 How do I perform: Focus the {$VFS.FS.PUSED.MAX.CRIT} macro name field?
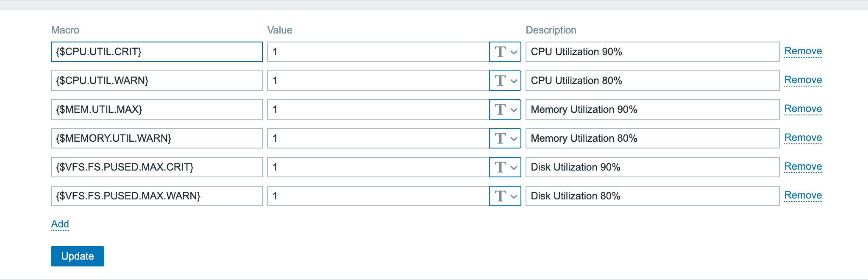(x=156, y=167)
